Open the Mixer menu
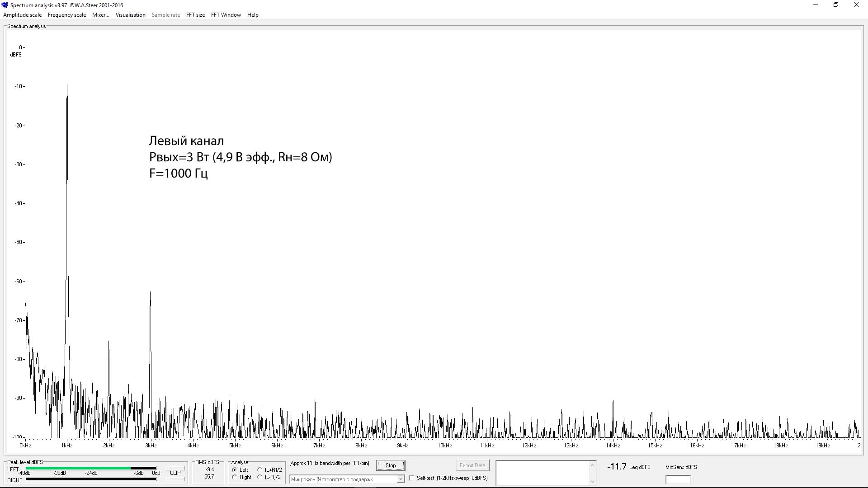868x488 pixels. pyautogui.click(x=100, y=15)
